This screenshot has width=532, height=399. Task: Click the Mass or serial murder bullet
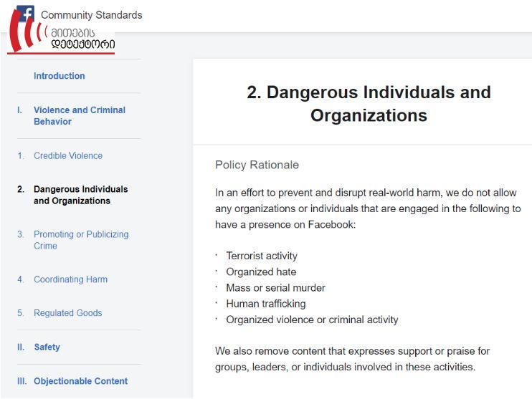click(275, 288)
